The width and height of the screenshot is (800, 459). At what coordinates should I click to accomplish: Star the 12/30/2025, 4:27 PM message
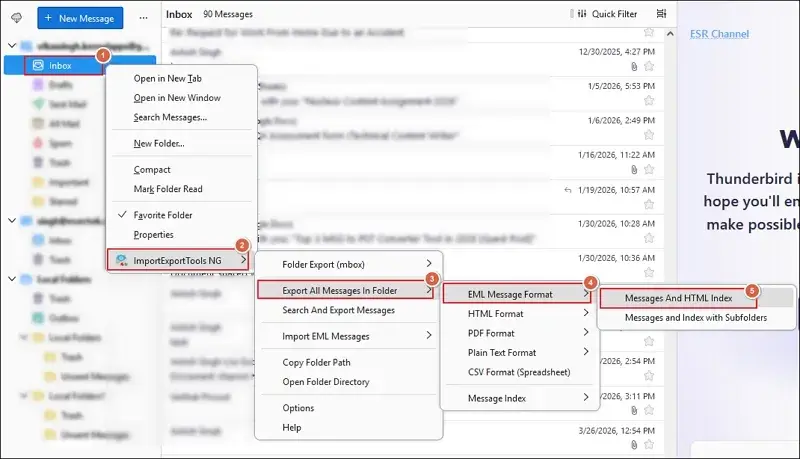649,66
